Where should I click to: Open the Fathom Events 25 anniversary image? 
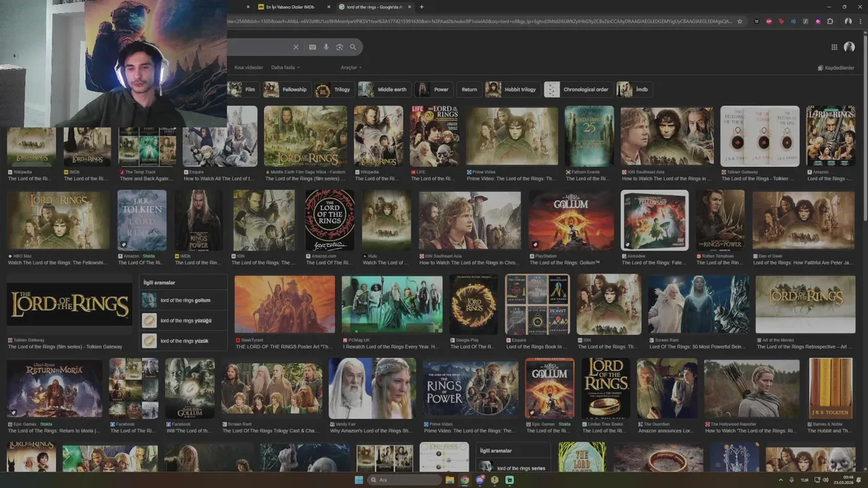(x=589, y=136)
